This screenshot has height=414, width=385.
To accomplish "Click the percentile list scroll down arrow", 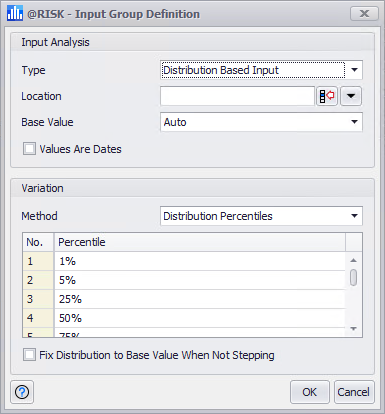I will tap(354, 329).
